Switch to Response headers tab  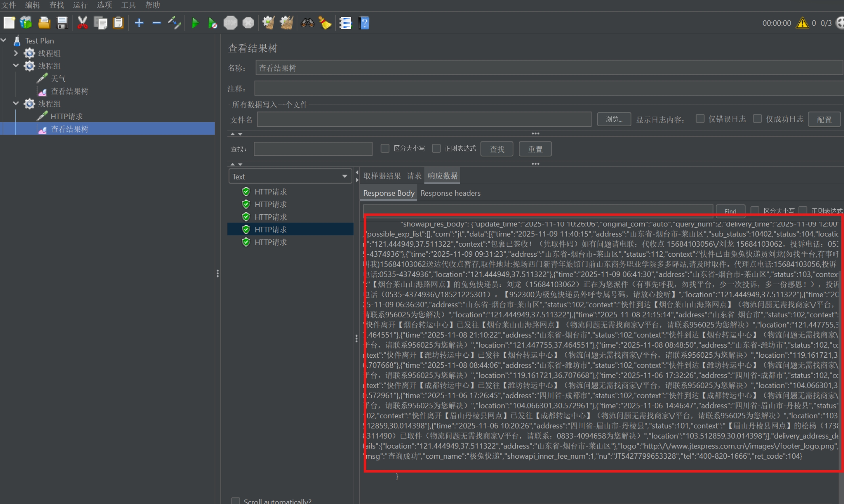coord(450,193)
